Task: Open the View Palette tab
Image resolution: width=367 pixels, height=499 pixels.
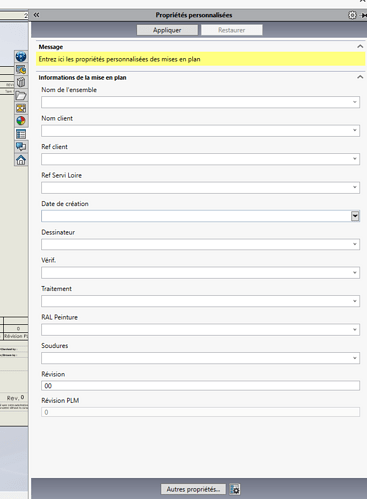Action: [21, 108]
